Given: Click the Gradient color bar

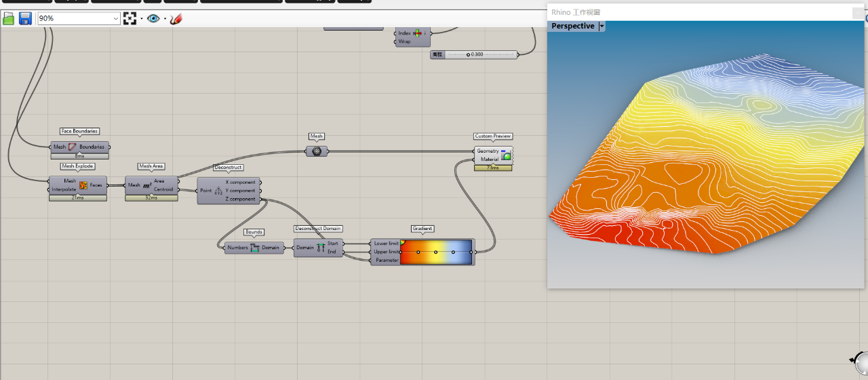Looking at the screenshot, I should (x=436, y=252).
